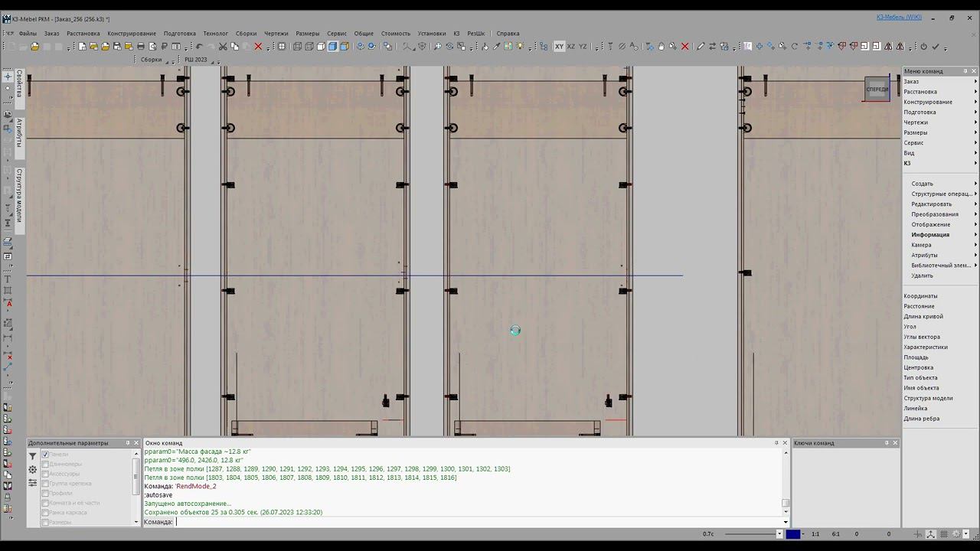
Task: Enable the Длинномеры checkbox
Action: (45, 465)
